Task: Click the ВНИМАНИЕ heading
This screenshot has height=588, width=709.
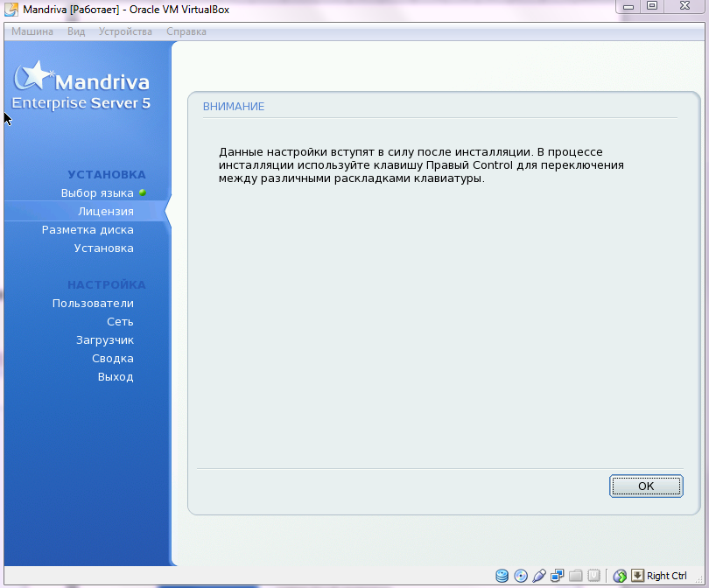Action: (x=234, y=107)
